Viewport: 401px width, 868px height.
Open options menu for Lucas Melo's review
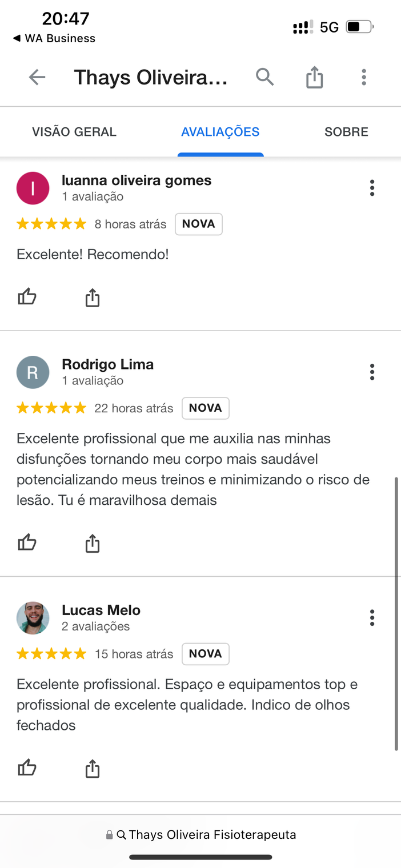372,617
